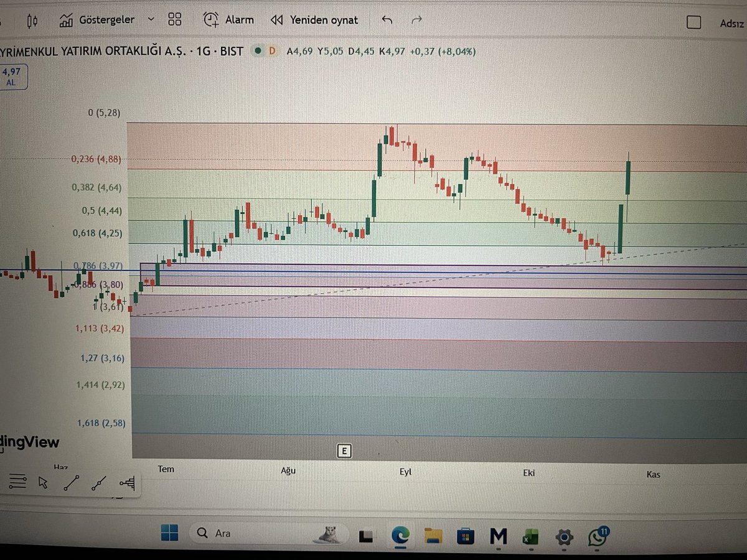Open File Explorer from taskbar
This screenshot has height=560, width=747.
[433, 536]
